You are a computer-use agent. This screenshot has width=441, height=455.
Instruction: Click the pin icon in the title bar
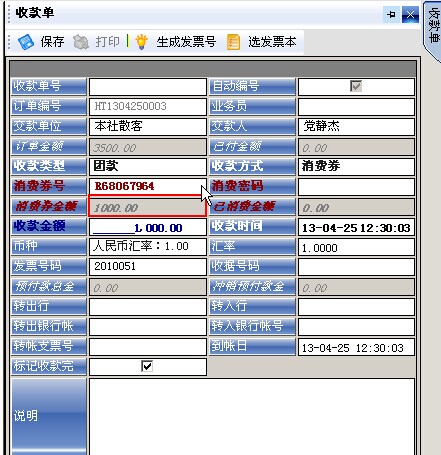click(392, 15)
